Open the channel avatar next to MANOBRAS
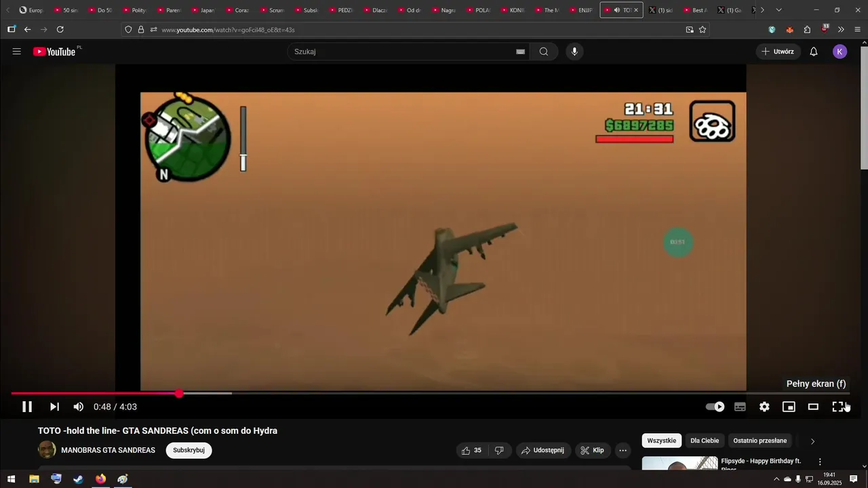Viewport: 868px width, 488px height. pyautogui.click(x=47, y=450)
